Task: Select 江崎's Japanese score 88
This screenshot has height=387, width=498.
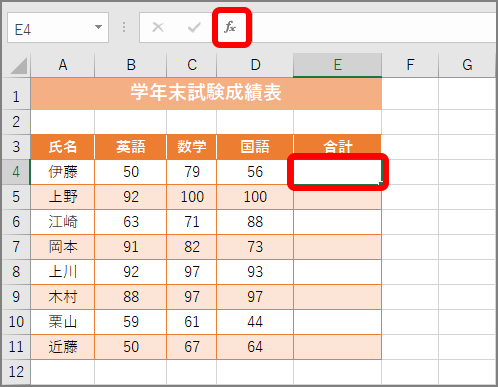Action: pos(255,222)
